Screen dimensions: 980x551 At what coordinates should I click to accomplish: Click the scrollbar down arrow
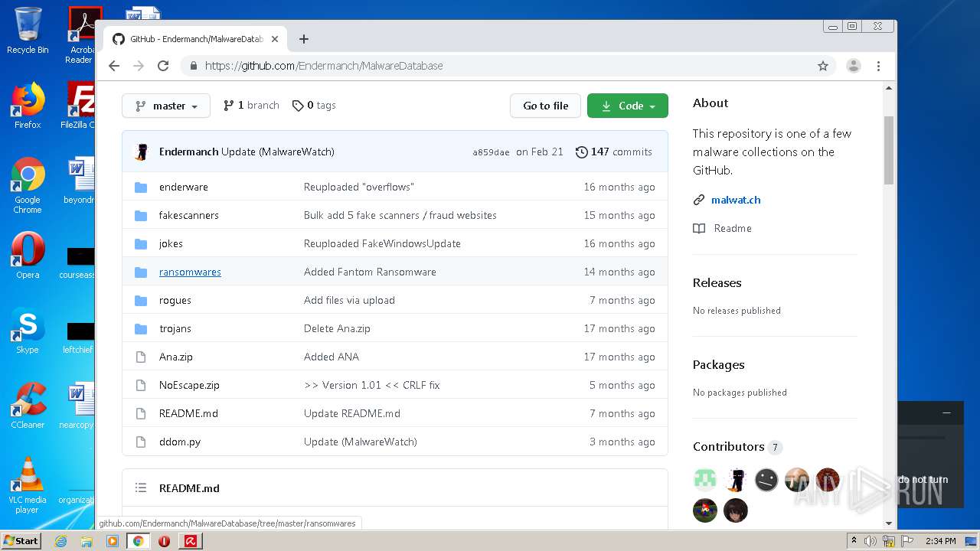889,523
